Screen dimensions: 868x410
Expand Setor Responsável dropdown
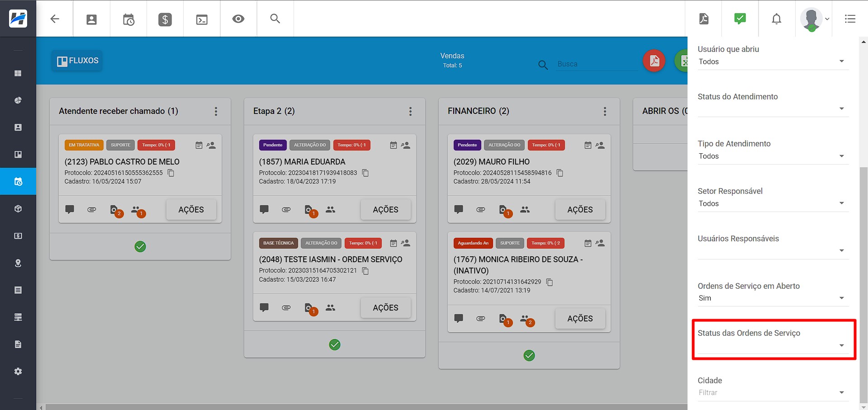[x=773, y=203]
